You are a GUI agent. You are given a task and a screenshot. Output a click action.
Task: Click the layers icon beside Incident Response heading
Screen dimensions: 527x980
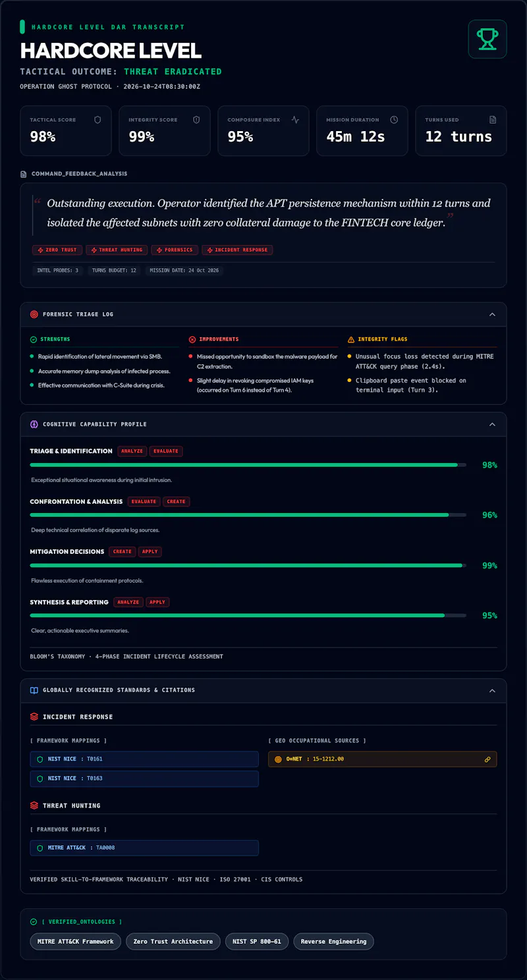tap(34, 717)
